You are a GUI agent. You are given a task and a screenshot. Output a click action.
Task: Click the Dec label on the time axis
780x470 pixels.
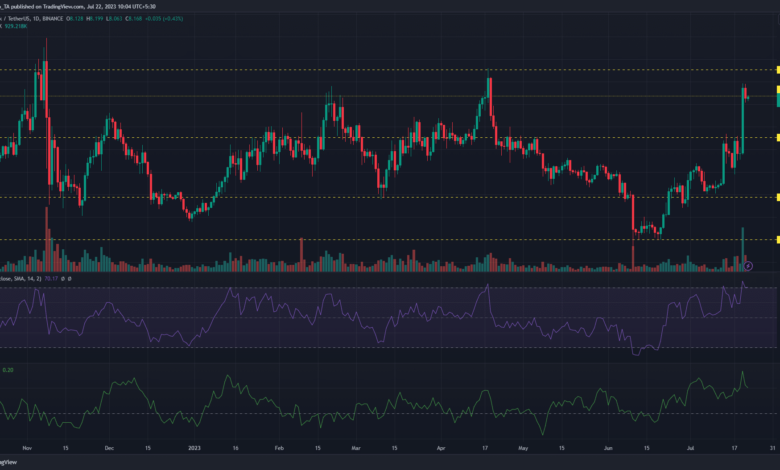pos(109,450)
